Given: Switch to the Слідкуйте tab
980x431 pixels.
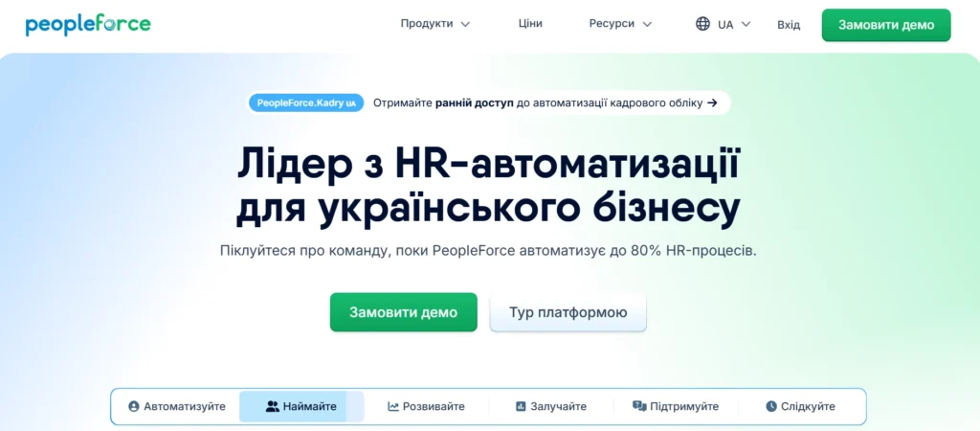Looking at the screenshot, I should [801, 407].
